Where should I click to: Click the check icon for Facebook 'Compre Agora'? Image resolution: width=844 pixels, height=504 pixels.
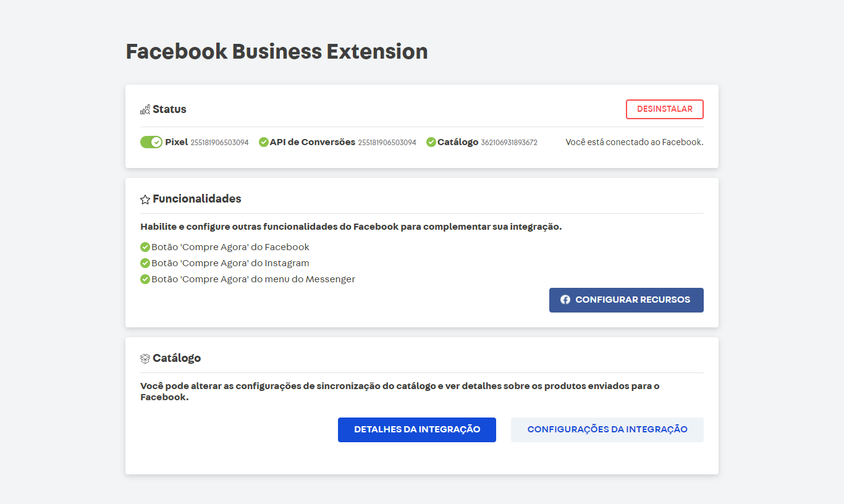[x=145, y=247]
